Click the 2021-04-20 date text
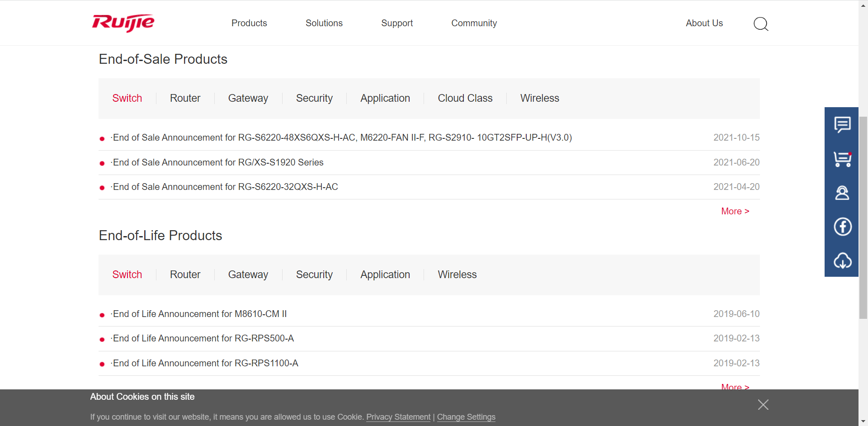868x426 pixels. [x=736, y=187]
